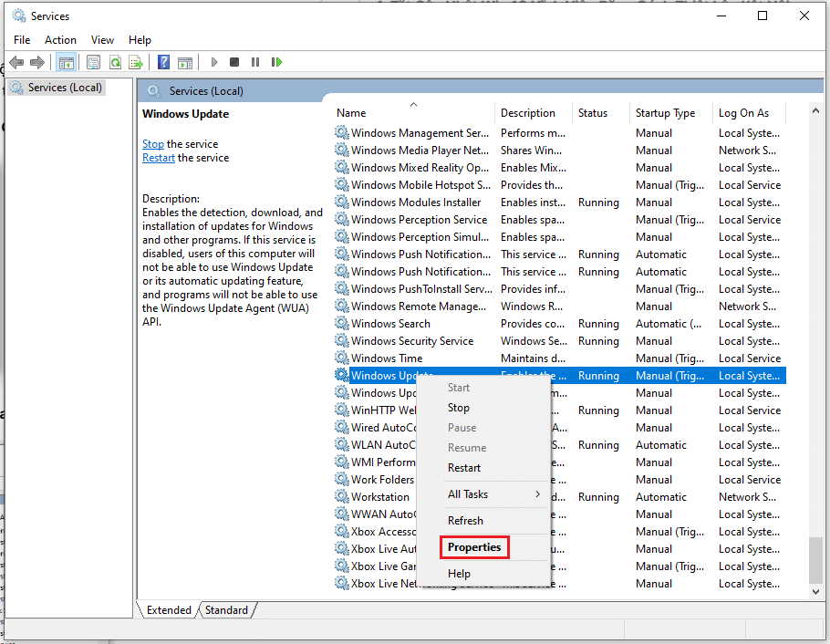The width and height of the screenshot is (830, 644).
Task: Select Properties in the context menu
Action: 474,547
